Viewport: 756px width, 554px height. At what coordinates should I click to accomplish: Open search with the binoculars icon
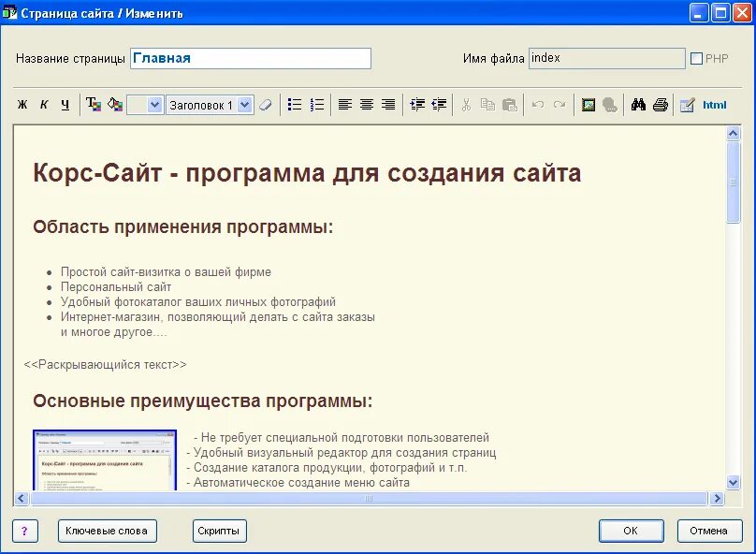pos(638,105)
